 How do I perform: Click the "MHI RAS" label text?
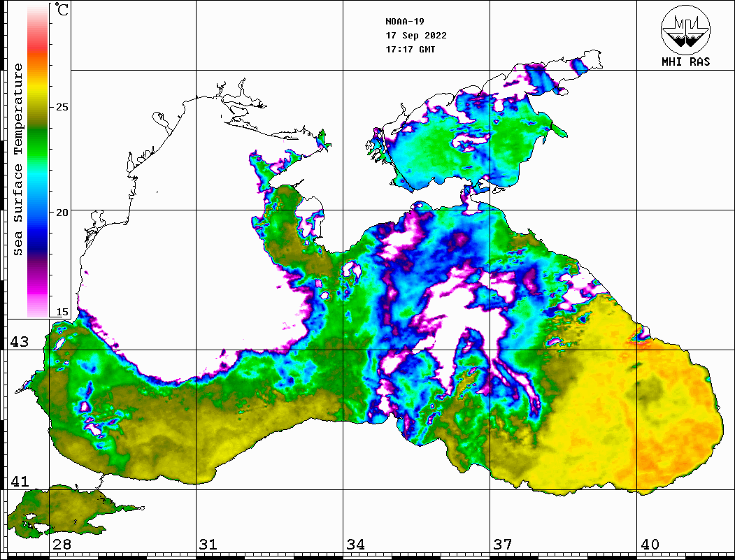click(x=685, y=62)
